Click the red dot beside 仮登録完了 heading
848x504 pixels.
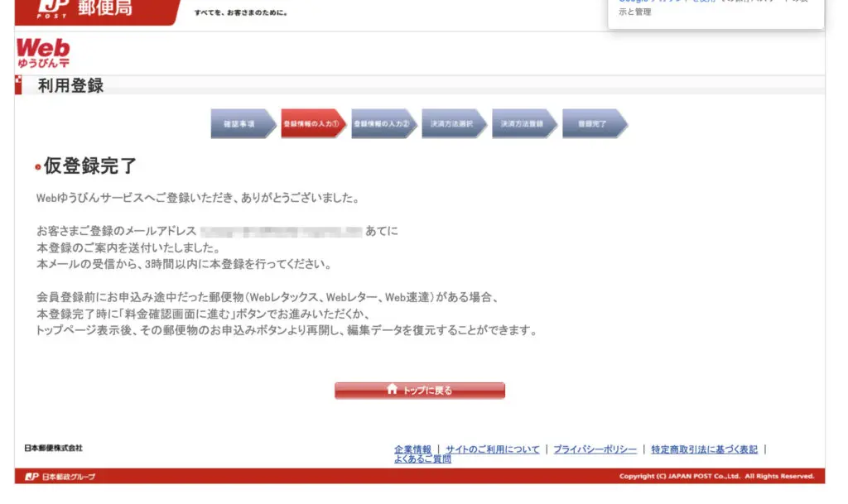(38, 168)
